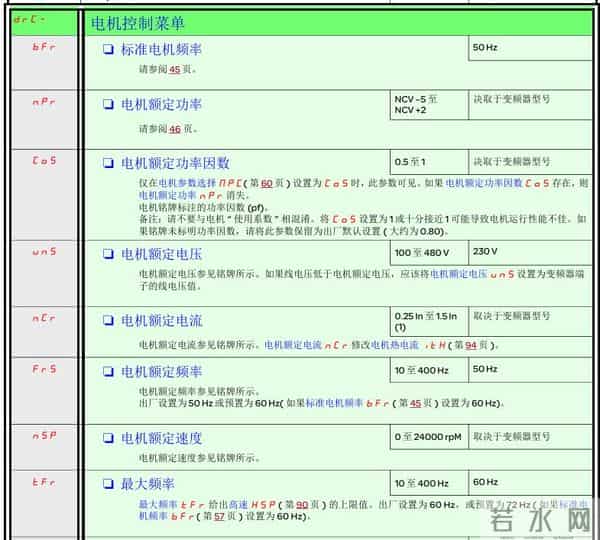Follow the page 60 link in CoS description

pyautogui.click(x=266, y=183)
